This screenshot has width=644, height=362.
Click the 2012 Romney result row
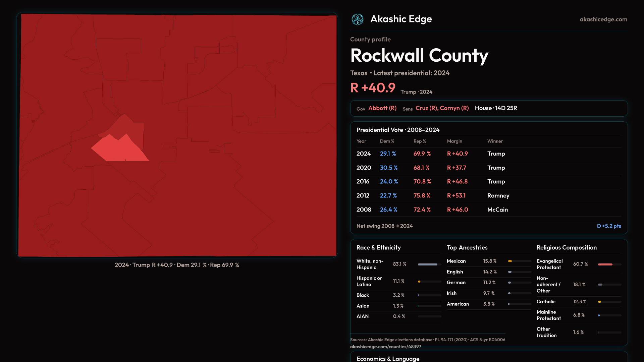(x=489, y=196)
